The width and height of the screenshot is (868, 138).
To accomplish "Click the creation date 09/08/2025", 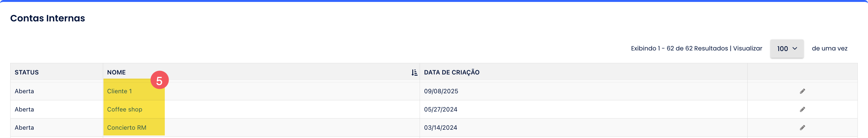I will (441, 91).
